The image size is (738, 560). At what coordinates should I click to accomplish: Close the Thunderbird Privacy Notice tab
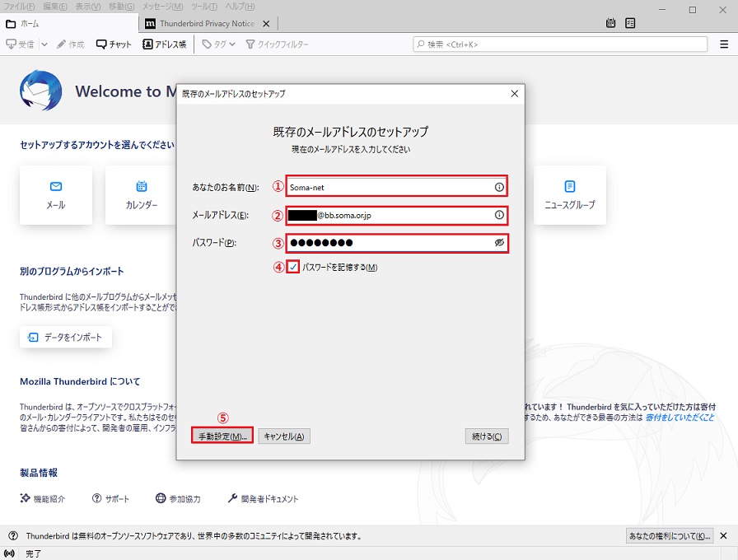(266, 24)
